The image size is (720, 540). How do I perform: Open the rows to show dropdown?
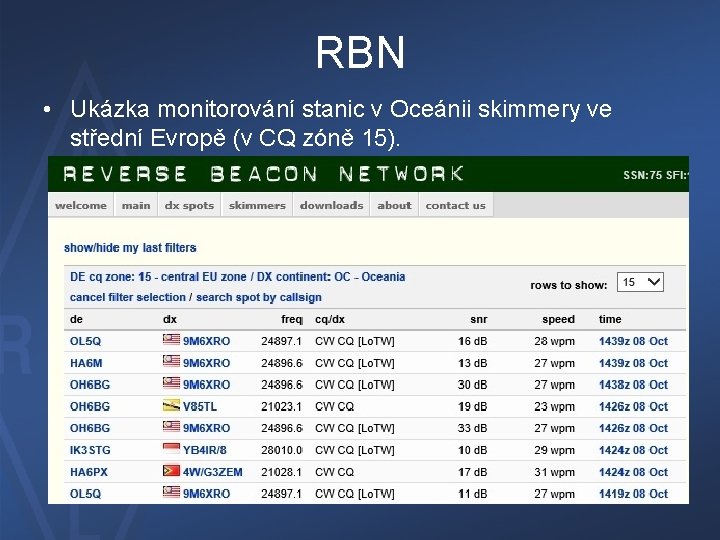click(640, 282)
